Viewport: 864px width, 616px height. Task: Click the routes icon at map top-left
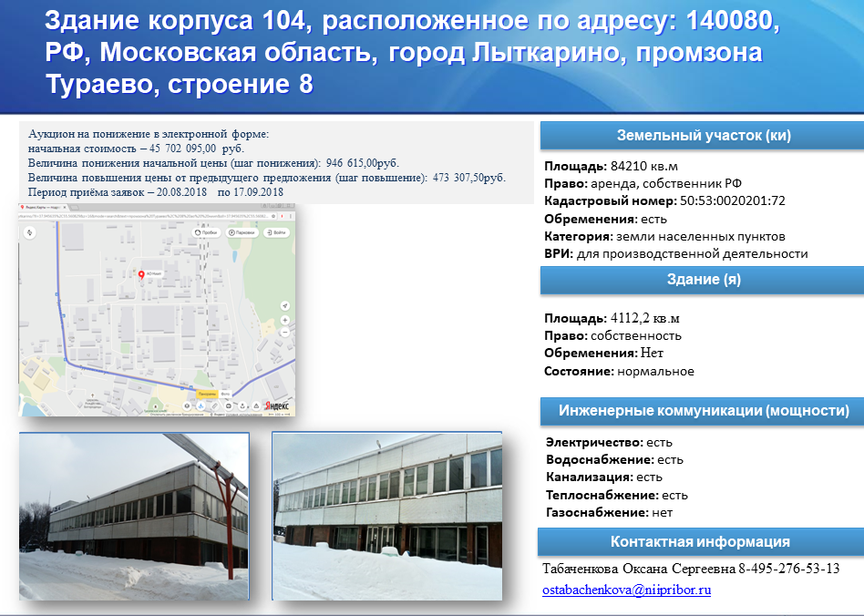click(30, 232)
